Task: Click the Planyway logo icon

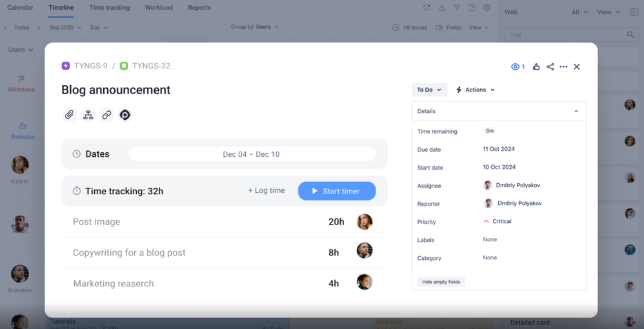Action: coord(125,115)
